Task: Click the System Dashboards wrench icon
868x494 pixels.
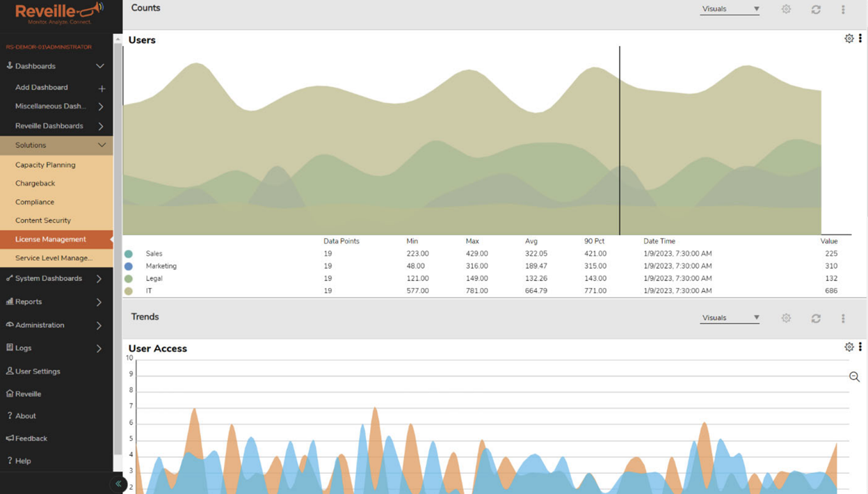Action: point(10,278)
